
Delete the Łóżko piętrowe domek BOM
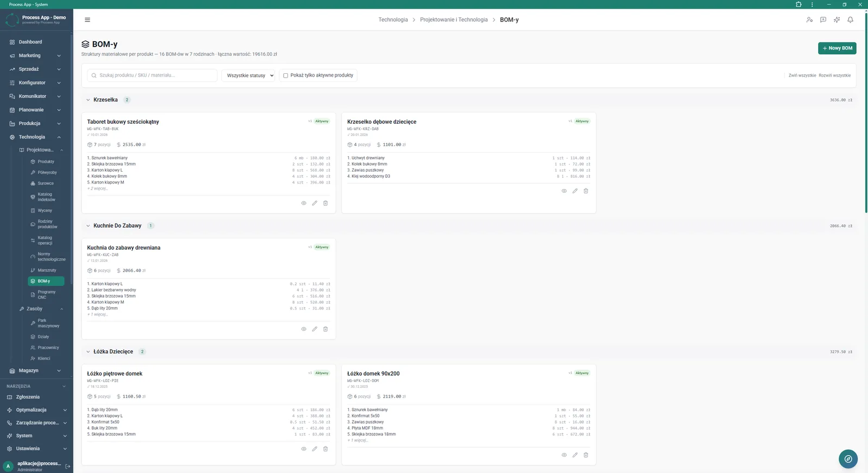325,449
